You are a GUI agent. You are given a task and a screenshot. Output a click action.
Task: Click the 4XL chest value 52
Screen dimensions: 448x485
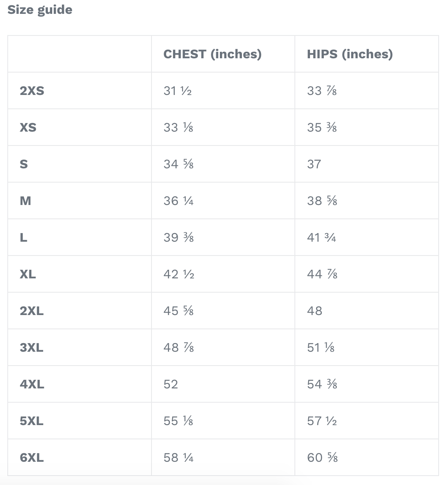click(x=171, y=384)
